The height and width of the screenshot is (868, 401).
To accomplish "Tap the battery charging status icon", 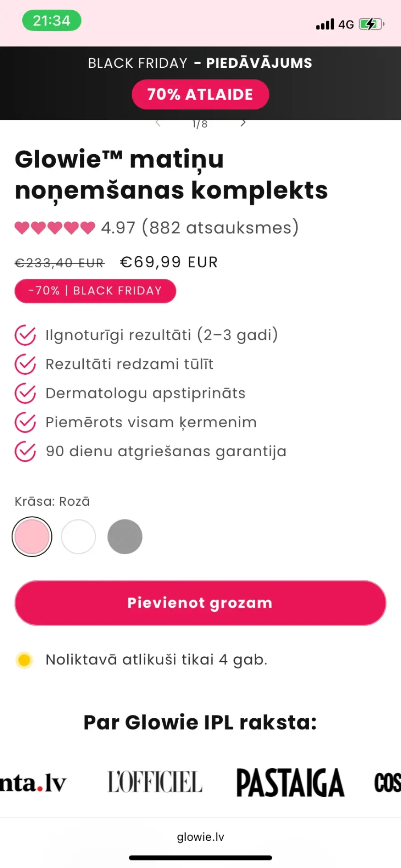I will [371, 24].
